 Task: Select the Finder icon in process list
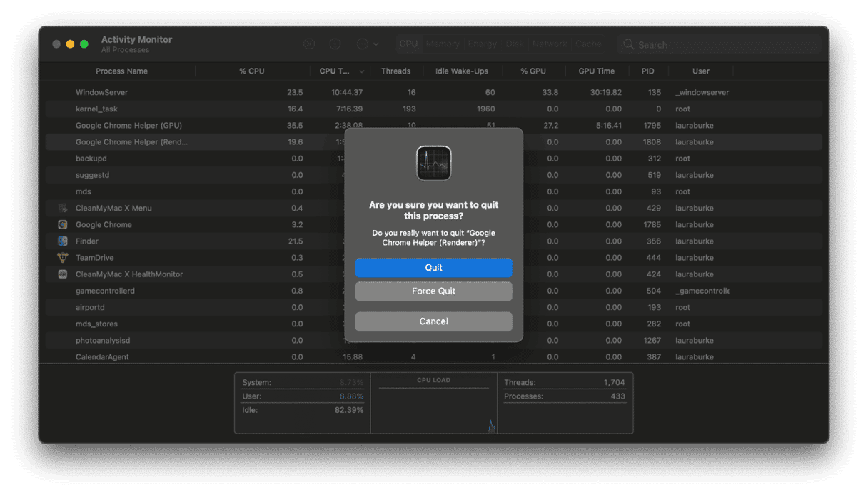[x=63, y=241]
